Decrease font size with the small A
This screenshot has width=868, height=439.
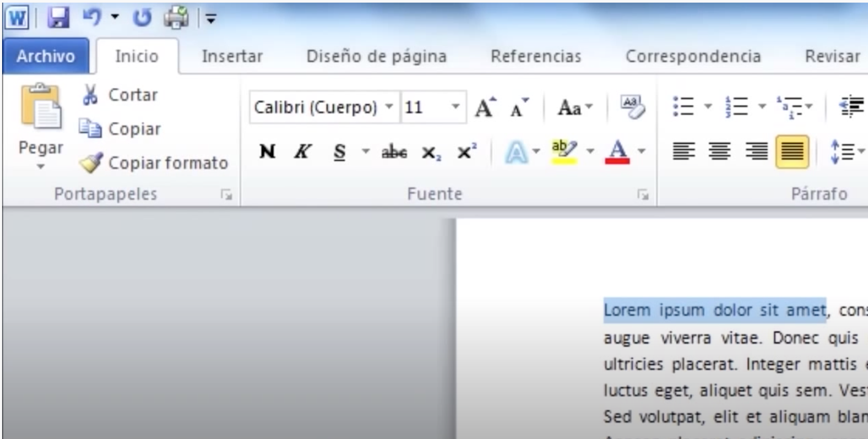519,108
